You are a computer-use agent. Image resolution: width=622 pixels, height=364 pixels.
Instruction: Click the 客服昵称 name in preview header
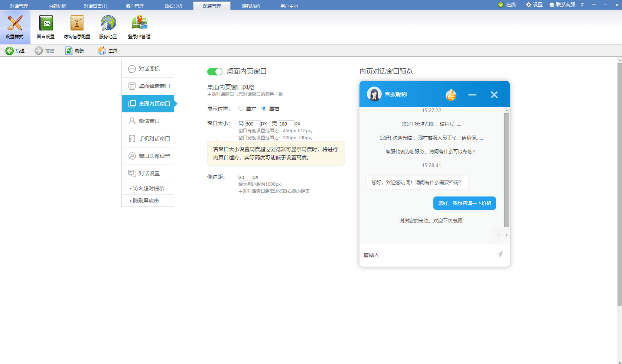click(x=396, y=94)
